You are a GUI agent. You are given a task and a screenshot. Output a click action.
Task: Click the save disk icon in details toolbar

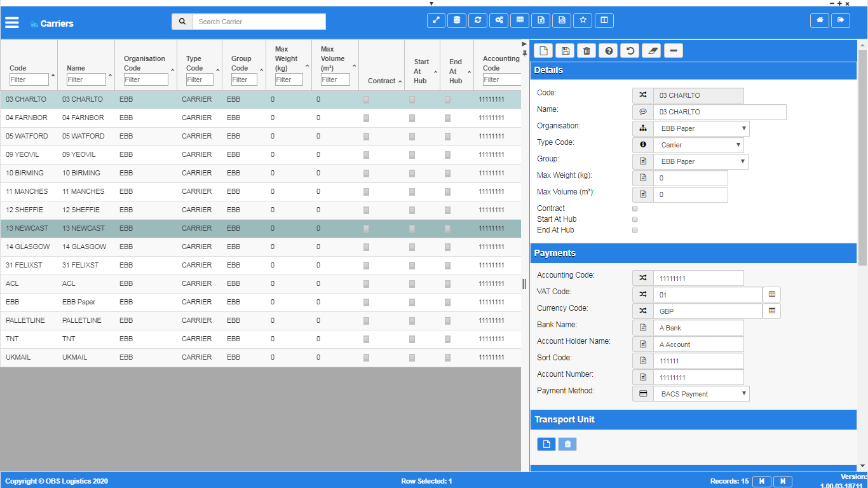tap(565, 51)
